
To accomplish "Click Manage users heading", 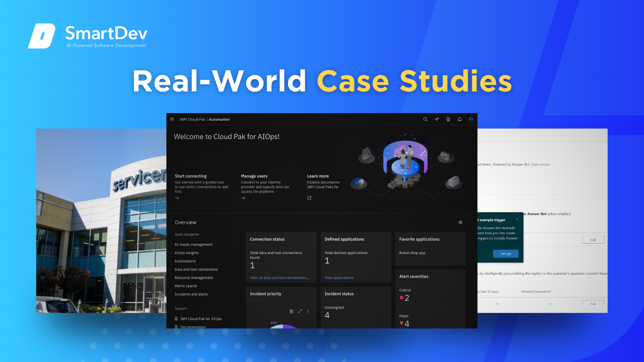I will [x=254, y=176].
